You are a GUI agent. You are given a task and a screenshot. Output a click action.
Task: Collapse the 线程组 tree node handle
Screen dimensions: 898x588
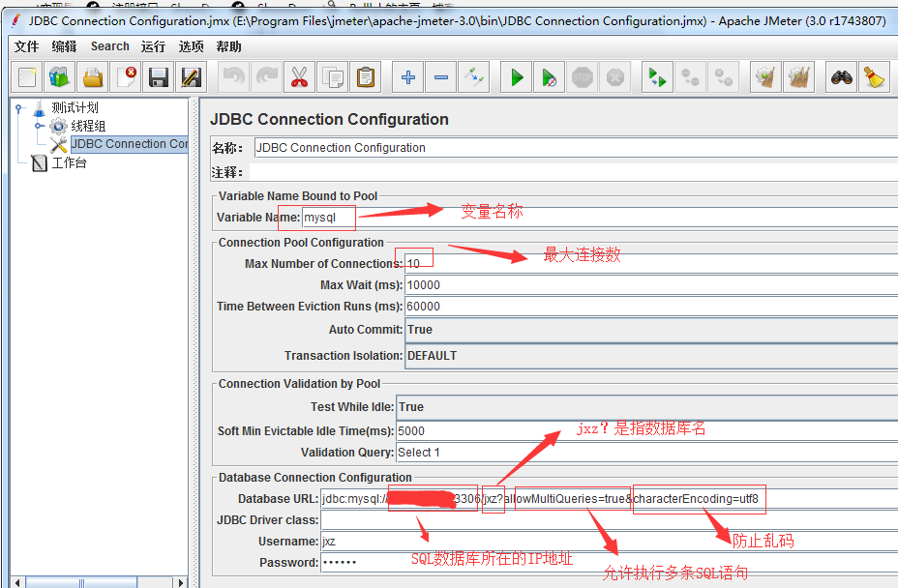coord(38,126)
